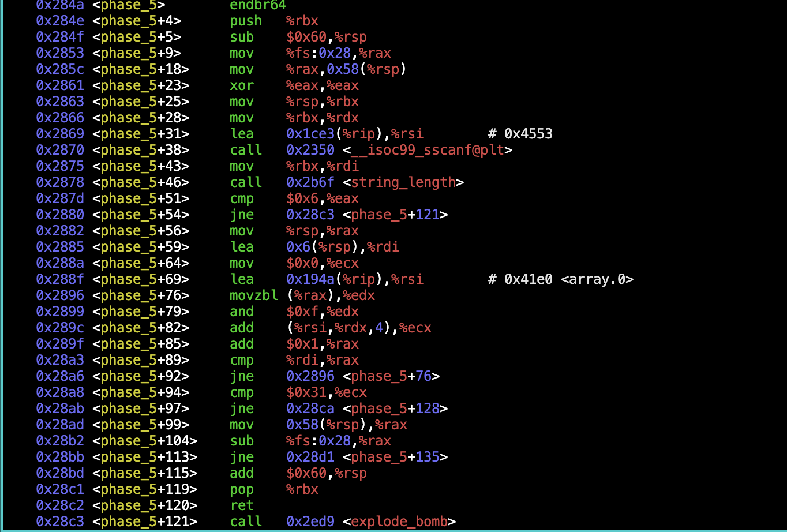Click the terminal's left border edge
The width and height of the screenshot is (787, 532).
[x=3, y=265]
